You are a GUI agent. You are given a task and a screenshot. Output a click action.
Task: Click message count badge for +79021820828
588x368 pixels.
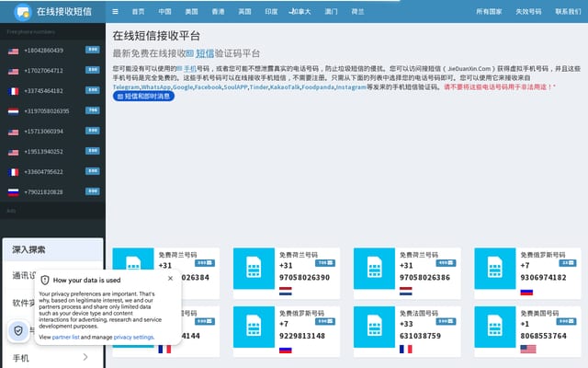(x=92, y=191)
